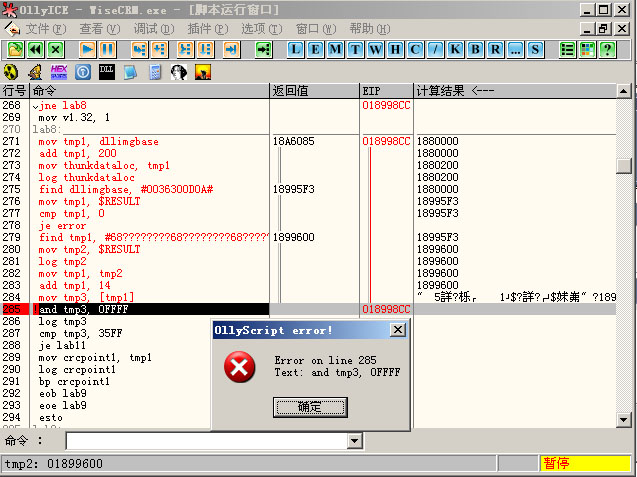Viewport: 637px width, 477px height.
Task: Click the blue circle plugin icon
Action: coord(83,72)
